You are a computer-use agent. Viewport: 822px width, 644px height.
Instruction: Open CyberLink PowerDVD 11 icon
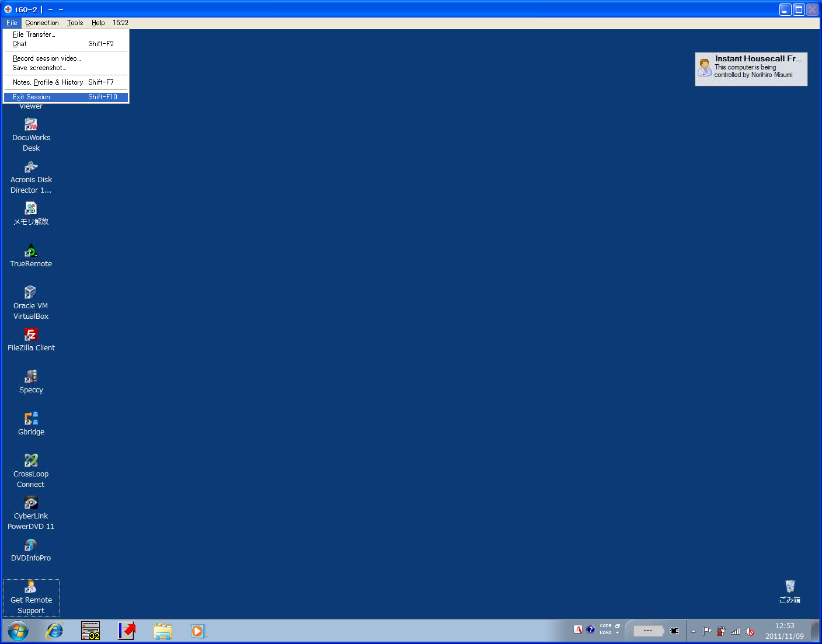point(31,503)
